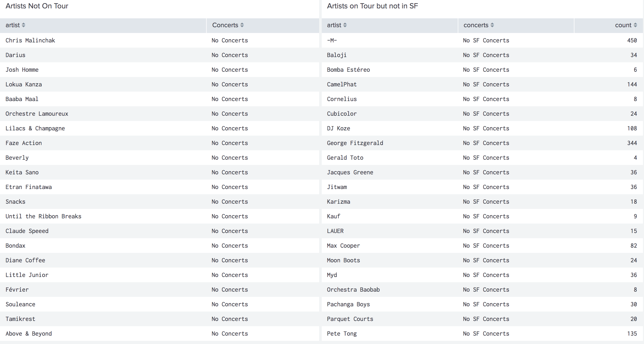Select Until the Ribbon Breaks
Image resolution: width=644 pixels, height=344 pixels.
(x=43, y=216)
